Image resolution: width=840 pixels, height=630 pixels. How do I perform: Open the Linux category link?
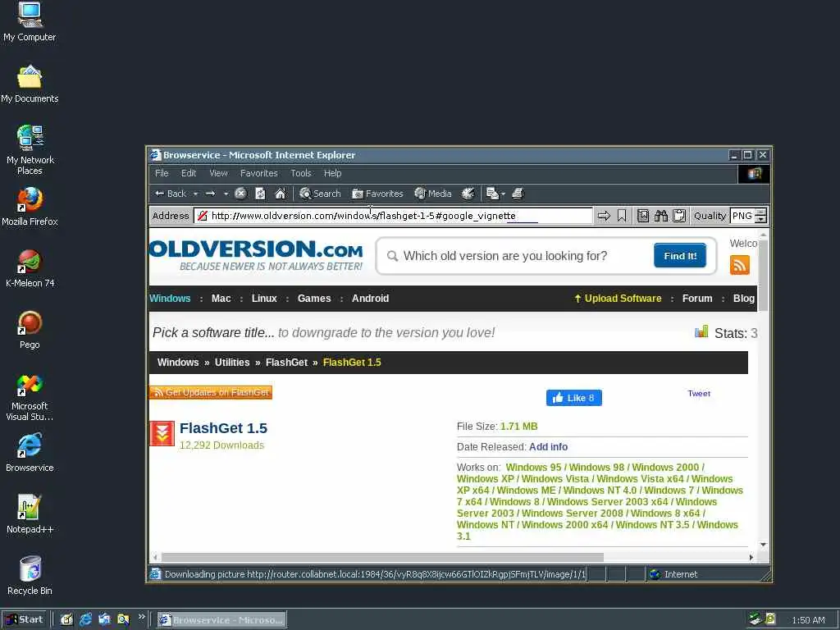[264, 299]
